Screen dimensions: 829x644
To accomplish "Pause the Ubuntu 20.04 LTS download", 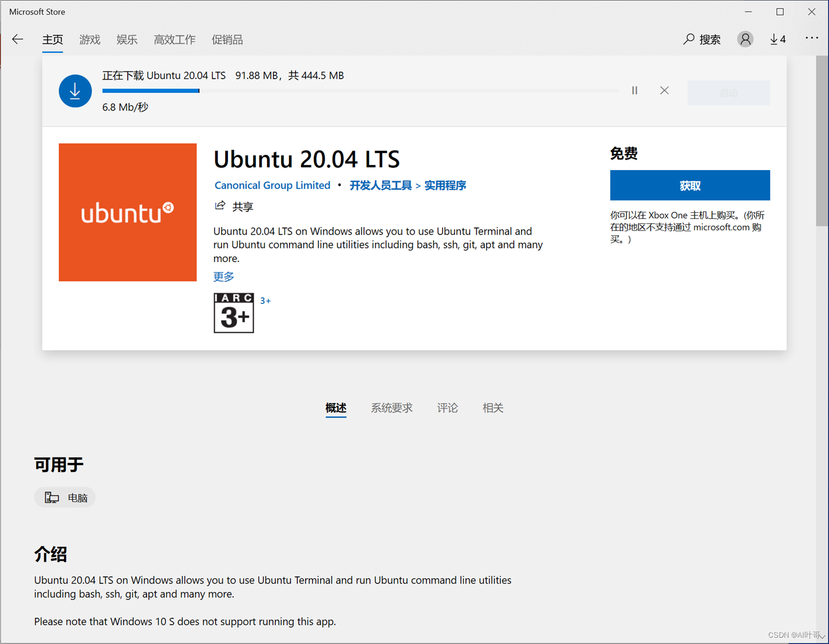I will 634,90.
